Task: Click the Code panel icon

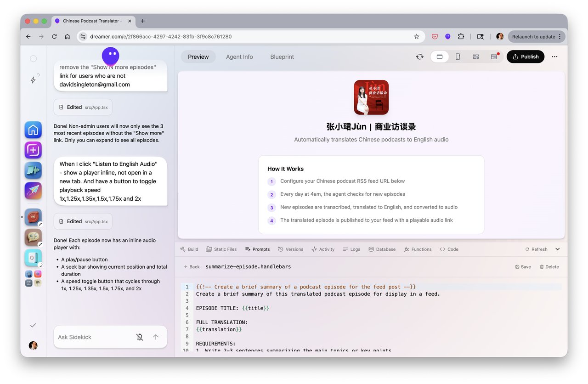Action: click(449, 249)
